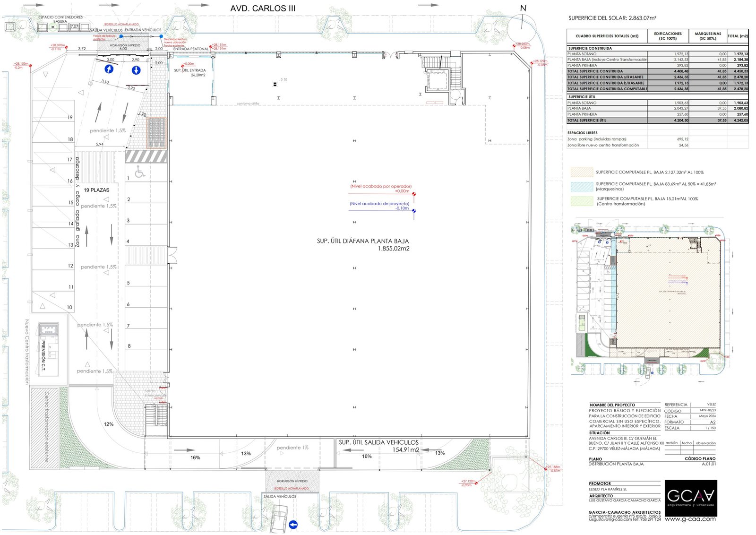The image size is (756, 535).
Task: Click the blue upward arrow traffic sign
Action: point(109,69)
